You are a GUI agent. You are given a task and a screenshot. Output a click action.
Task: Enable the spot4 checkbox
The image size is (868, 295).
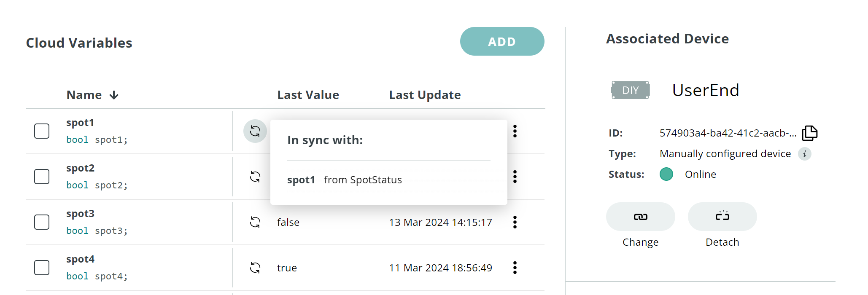pyautogui.click(x=42, y=268)
